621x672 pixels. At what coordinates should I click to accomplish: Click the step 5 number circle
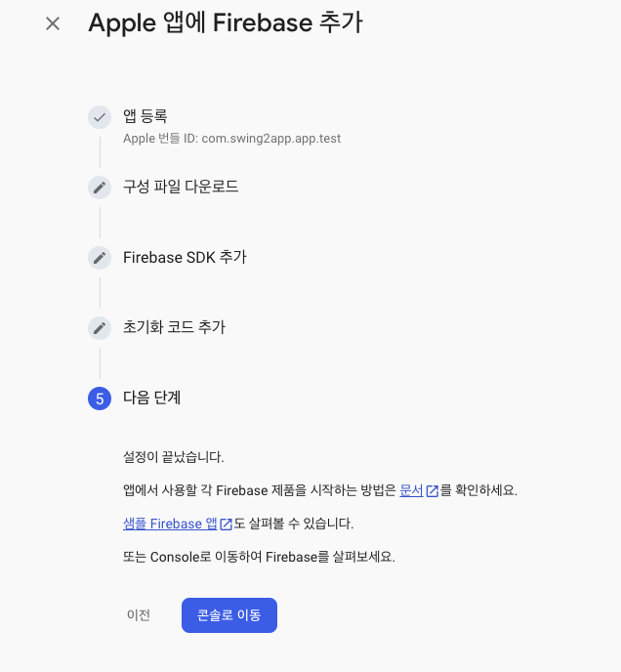point(100,399)
